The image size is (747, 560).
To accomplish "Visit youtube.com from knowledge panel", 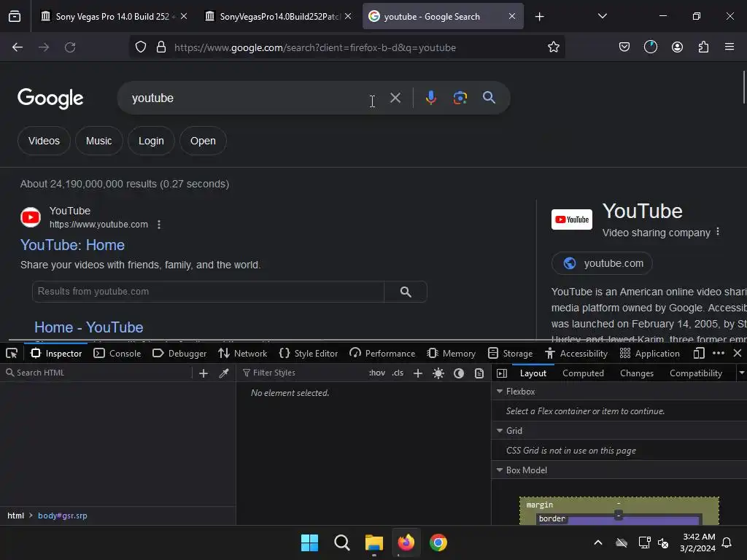I will pos(602,263).
